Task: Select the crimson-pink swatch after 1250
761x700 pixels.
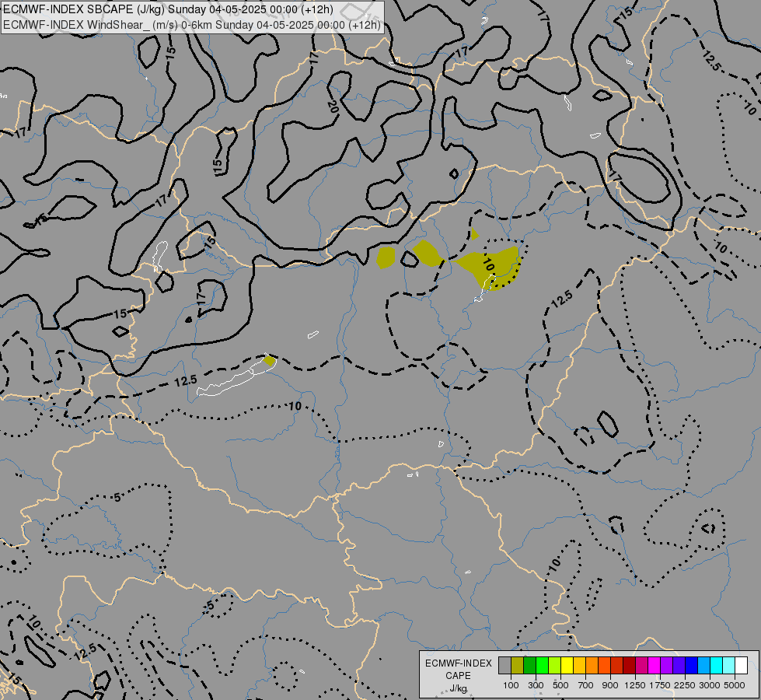Action: 641,666
